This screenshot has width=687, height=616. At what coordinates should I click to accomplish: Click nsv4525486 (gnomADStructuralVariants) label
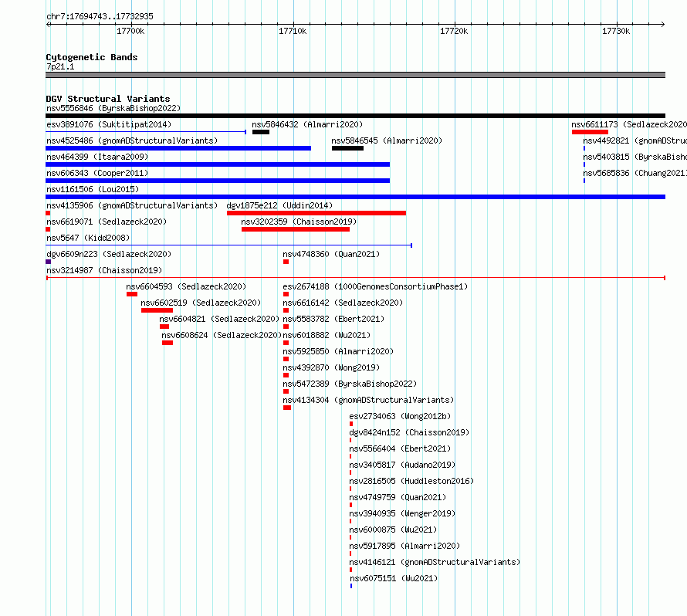coord(132,140)
